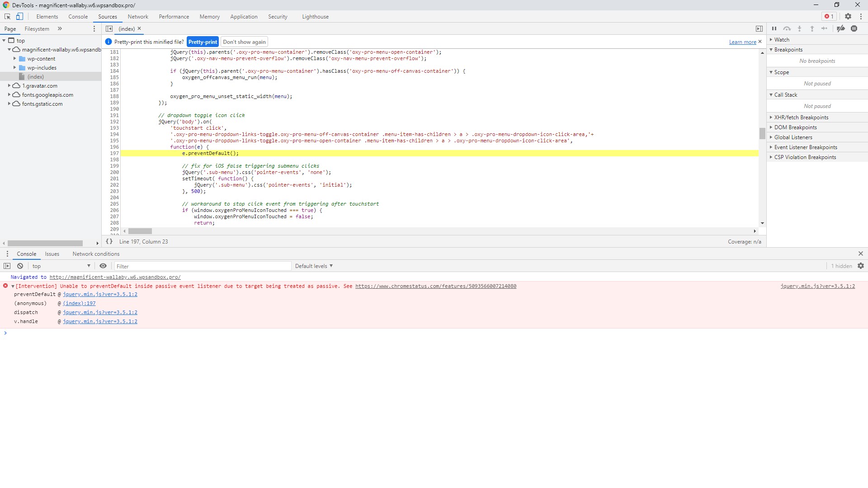Click the Pretty-print button

202,42
